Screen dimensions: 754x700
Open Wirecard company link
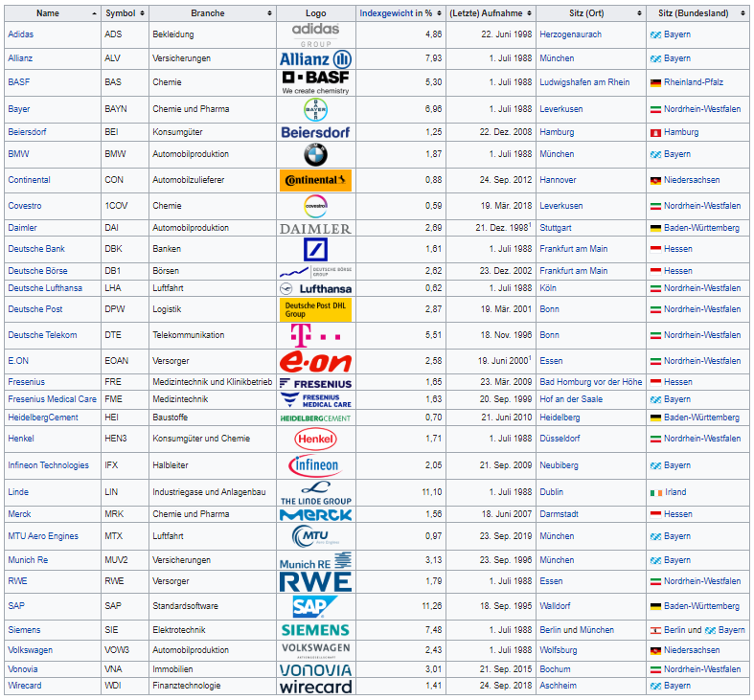[25, 686]
